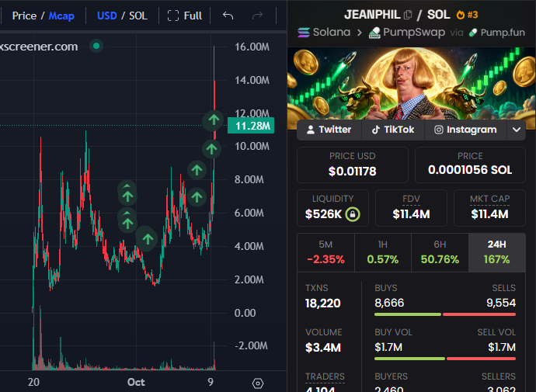Click the VOLUME $3.4M value
Screen dimensions: 536x392
(323, 348)
